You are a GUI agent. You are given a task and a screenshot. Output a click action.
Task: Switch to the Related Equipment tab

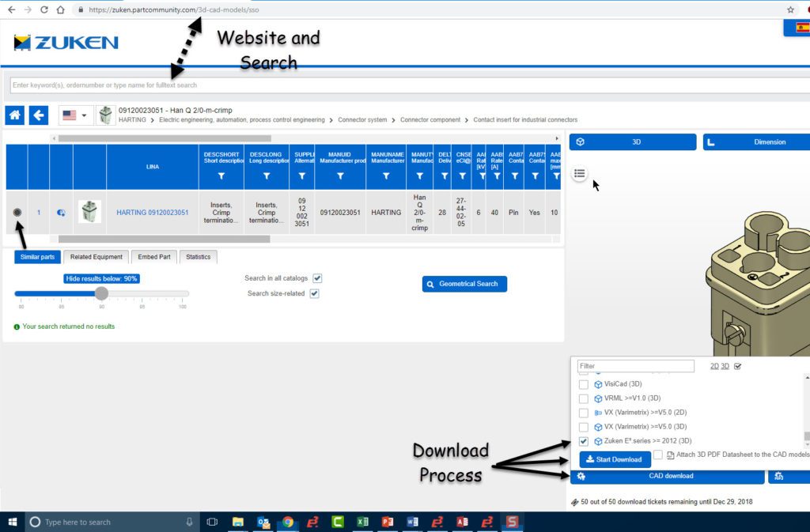(x=96, y=257)
